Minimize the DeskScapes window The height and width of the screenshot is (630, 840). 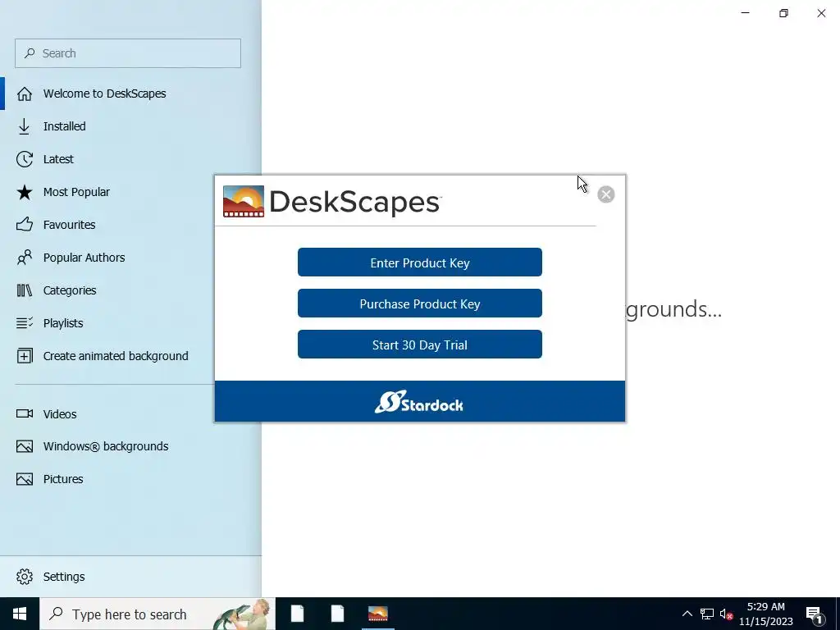745,13
